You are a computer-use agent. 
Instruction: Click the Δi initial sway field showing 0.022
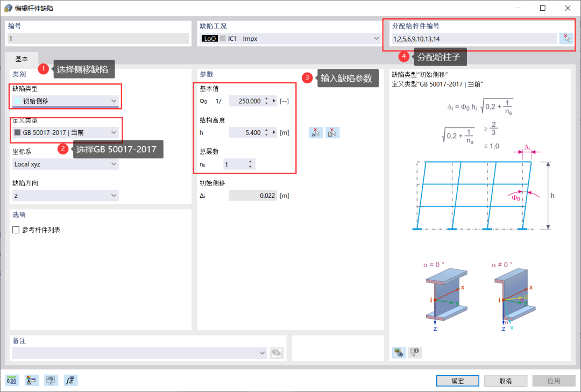pos(253,196)
